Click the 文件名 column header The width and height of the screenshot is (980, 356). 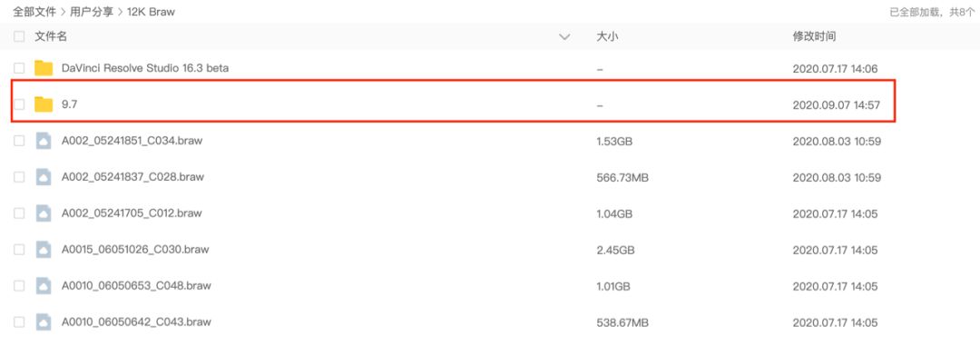[x=51, y=36]
